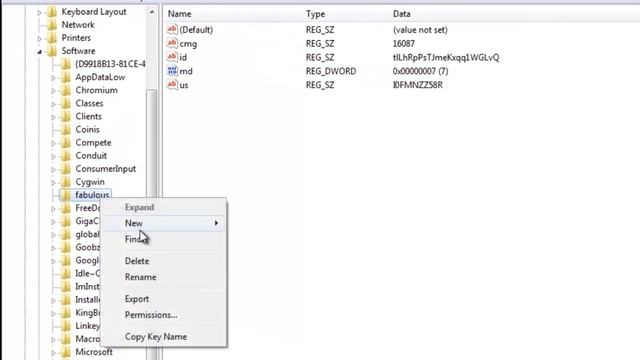This screenshot has height=360, width=640.
Task: Click the fabulous folder icon
Action: [x=66, y=195]
